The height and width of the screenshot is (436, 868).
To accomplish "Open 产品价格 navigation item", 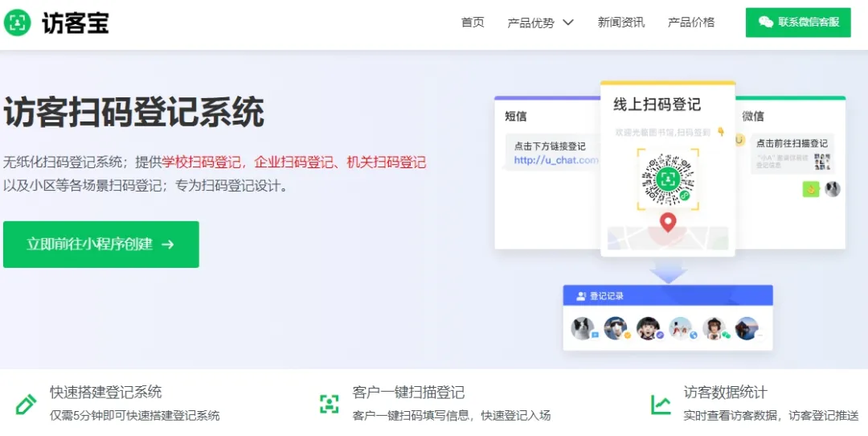I will pos(691,23).
